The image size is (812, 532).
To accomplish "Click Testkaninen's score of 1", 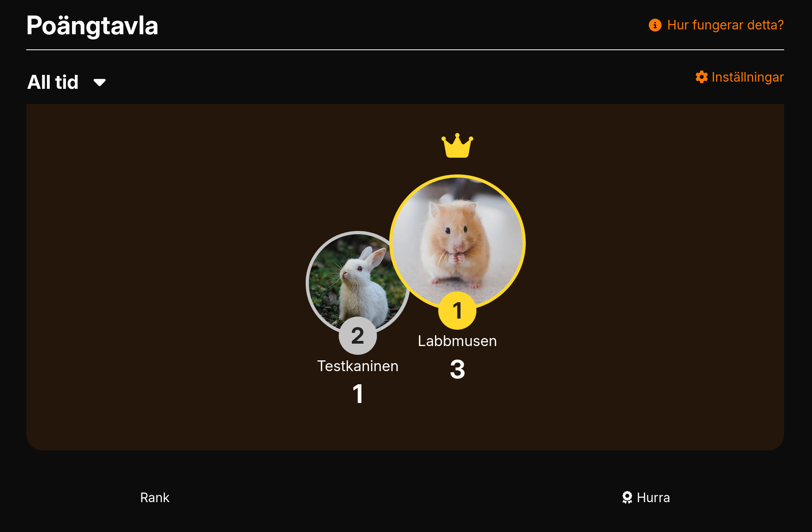I will click(358, 394).
